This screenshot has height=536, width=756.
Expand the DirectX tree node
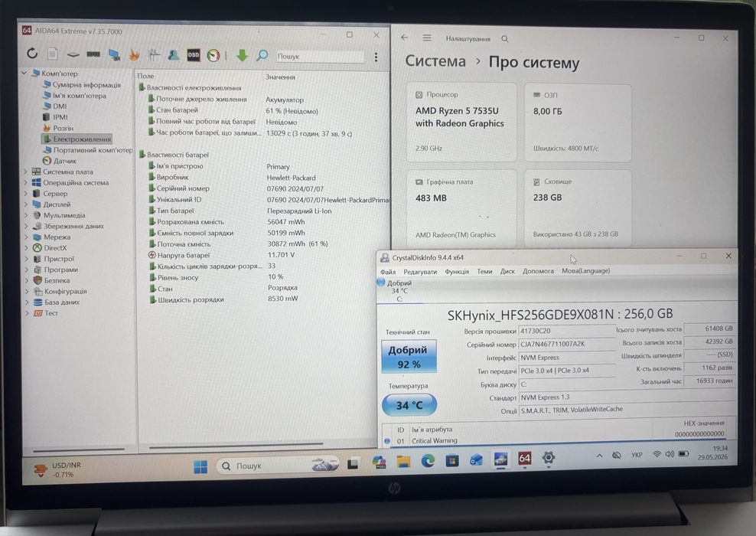[26, 248]
